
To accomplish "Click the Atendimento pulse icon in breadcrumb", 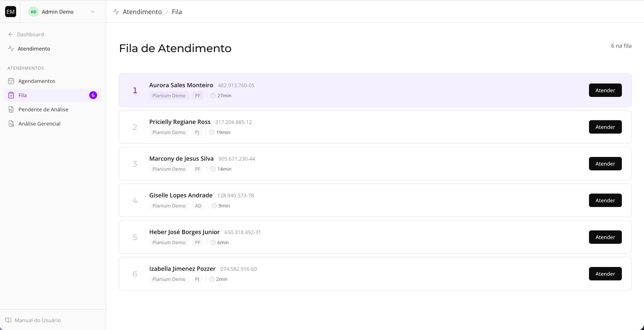I will click(x=116, y=12).
